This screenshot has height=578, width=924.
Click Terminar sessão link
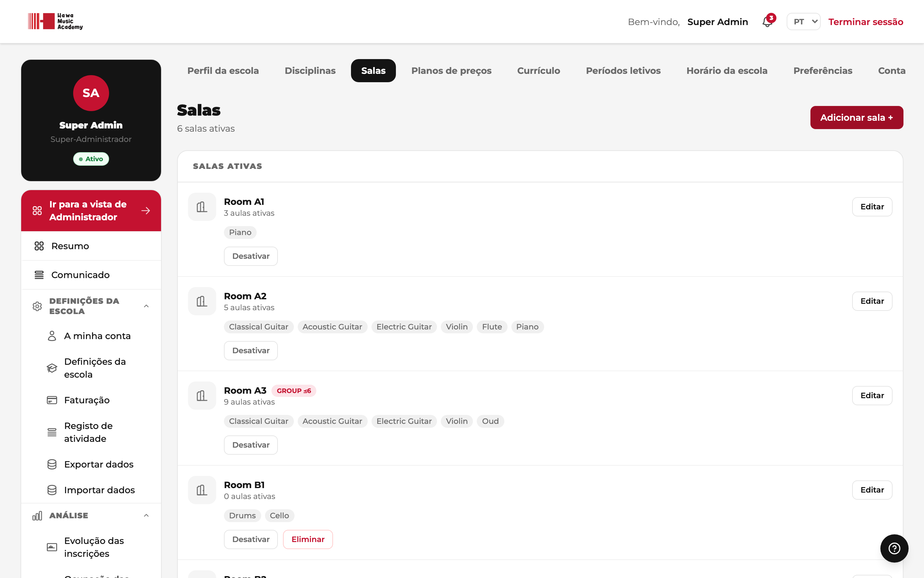(x=866, y=22)
